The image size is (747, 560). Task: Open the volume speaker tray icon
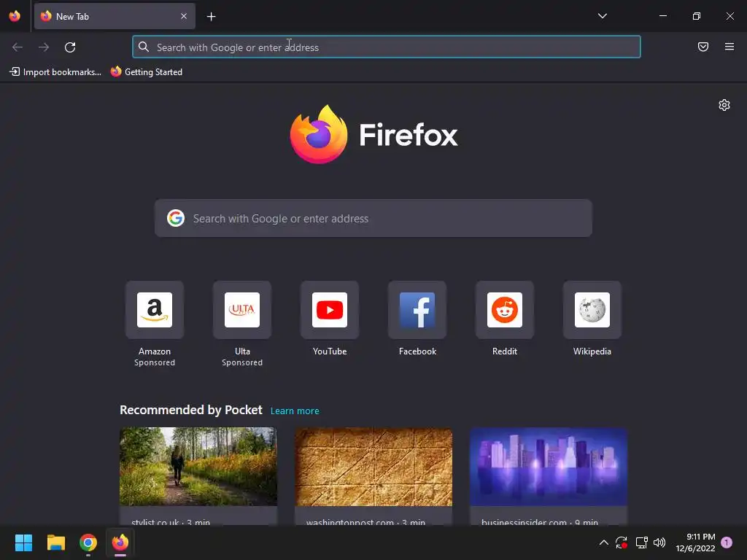(x=659, y=542)
